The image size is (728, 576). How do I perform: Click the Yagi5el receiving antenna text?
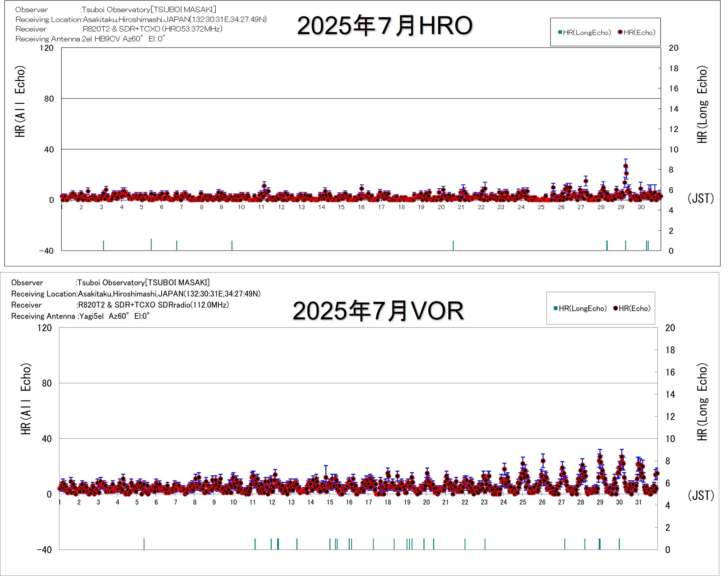click(x=91, y=316)
